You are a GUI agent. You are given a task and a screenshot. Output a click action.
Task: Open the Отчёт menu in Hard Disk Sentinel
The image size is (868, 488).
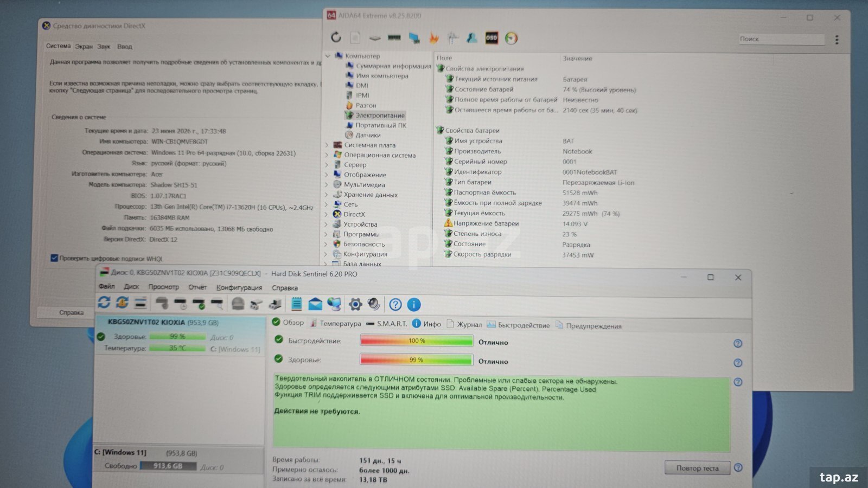(197, 287)
